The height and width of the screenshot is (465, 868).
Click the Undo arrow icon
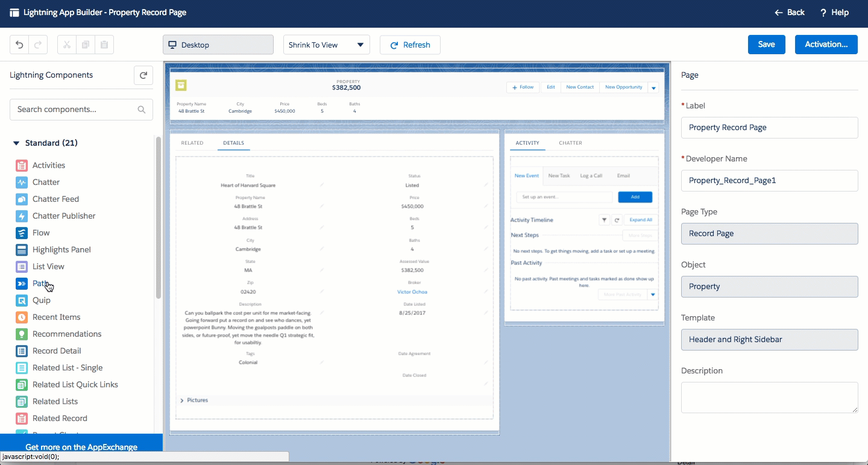click(x=19, y=45)
